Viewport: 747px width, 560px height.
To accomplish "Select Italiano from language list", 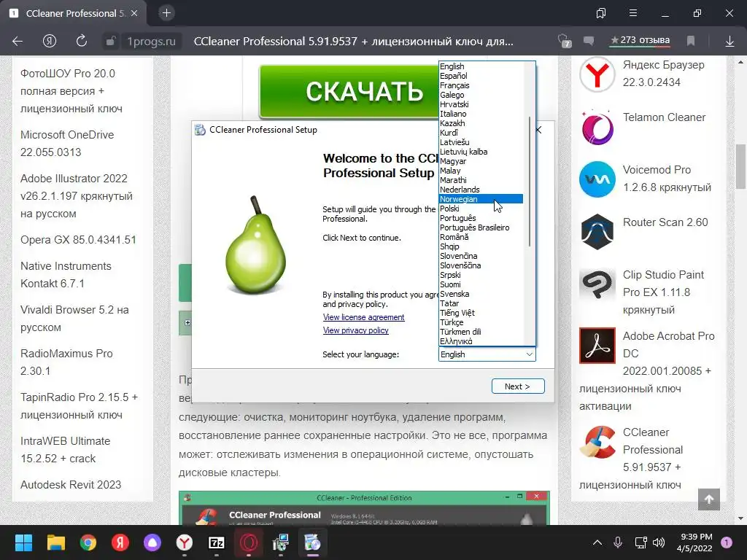I will click(x=481, y=114).
